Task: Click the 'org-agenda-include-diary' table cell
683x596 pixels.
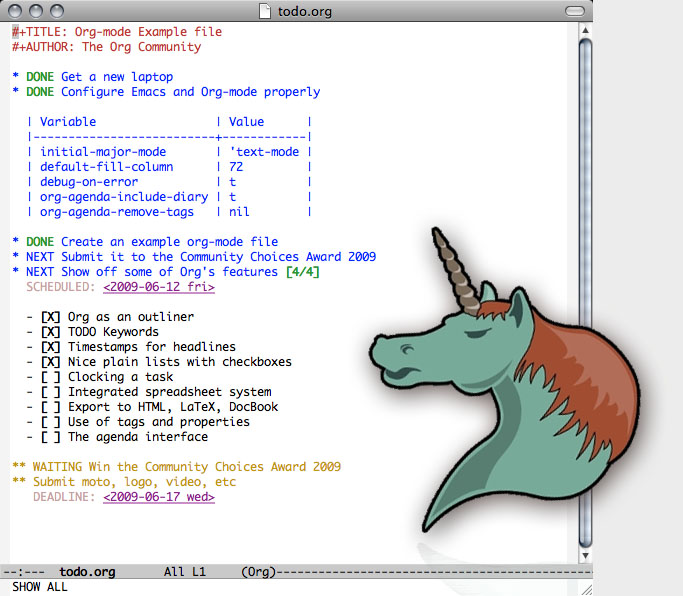Action: tap(124, 197)
